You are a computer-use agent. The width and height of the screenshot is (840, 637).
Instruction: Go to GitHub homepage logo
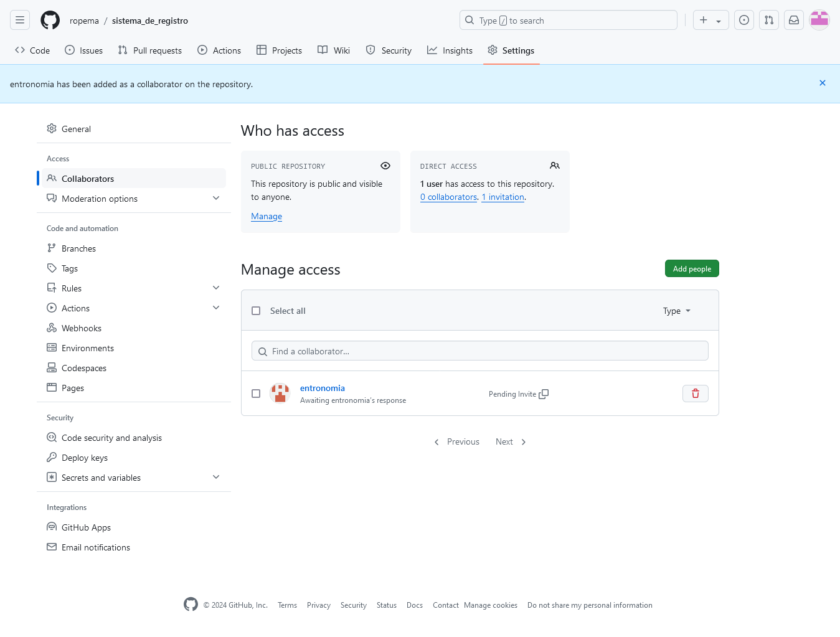(x=50, y=20)
